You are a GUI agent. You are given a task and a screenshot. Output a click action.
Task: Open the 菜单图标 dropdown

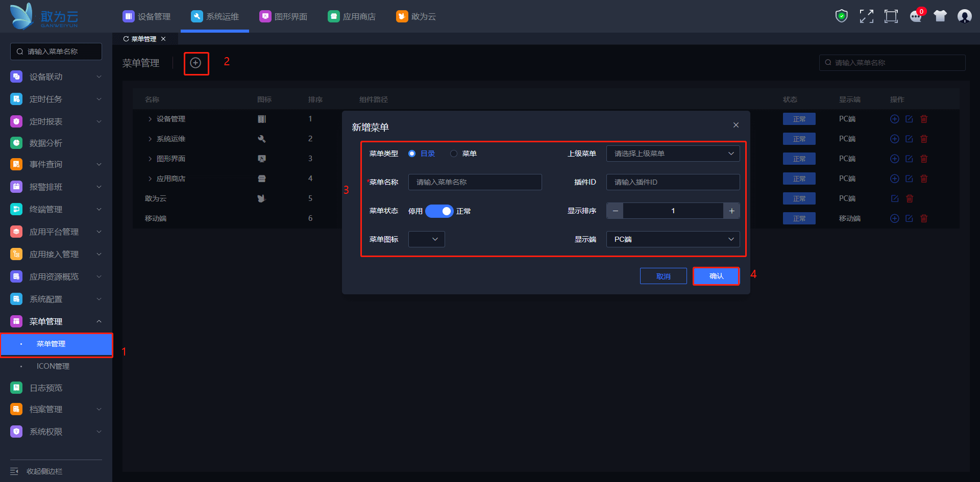click(427, 239)
